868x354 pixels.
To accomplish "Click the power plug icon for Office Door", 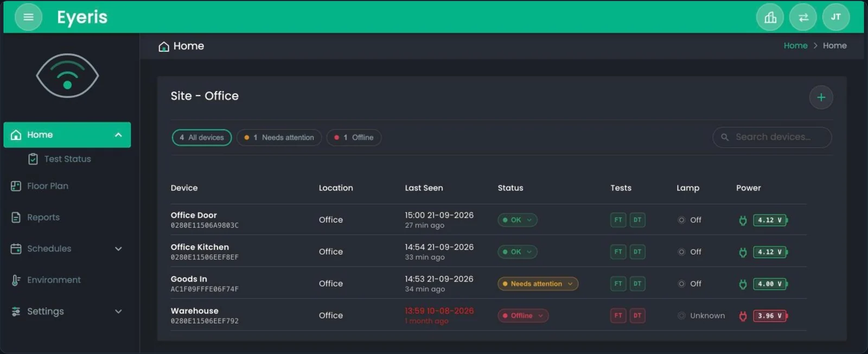I will click(x=743, y=220).
